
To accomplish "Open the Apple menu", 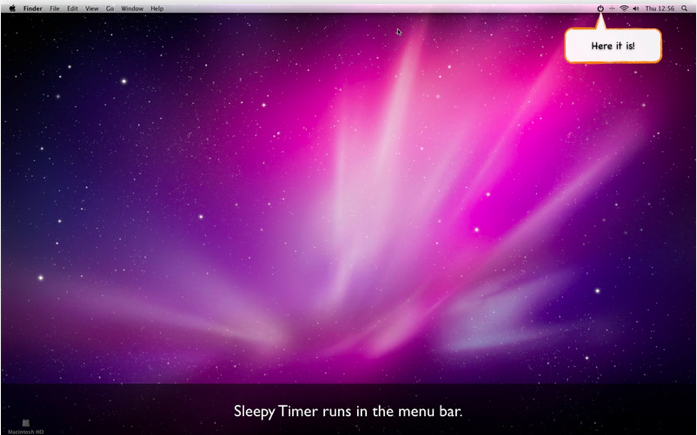I will coord(12,8).
